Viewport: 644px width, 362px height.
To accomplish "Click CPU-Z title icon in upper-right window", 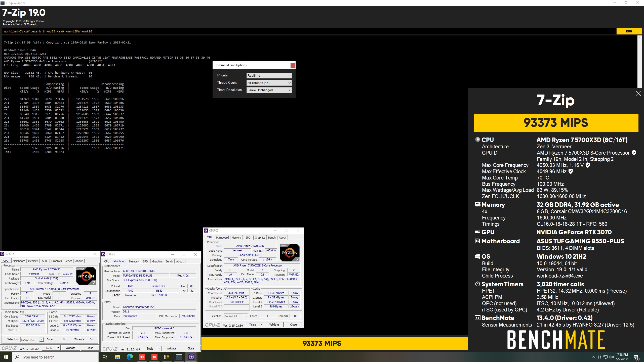I will point(206,231).
